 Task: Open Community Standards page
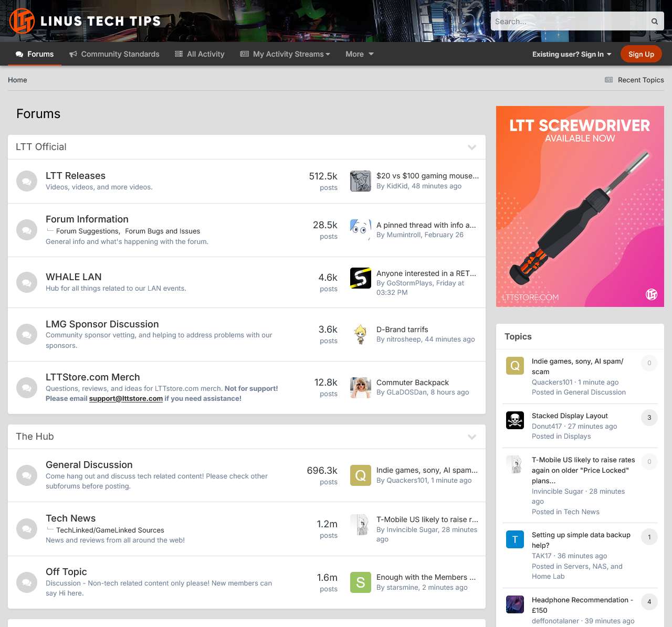(x=114, y=54)
